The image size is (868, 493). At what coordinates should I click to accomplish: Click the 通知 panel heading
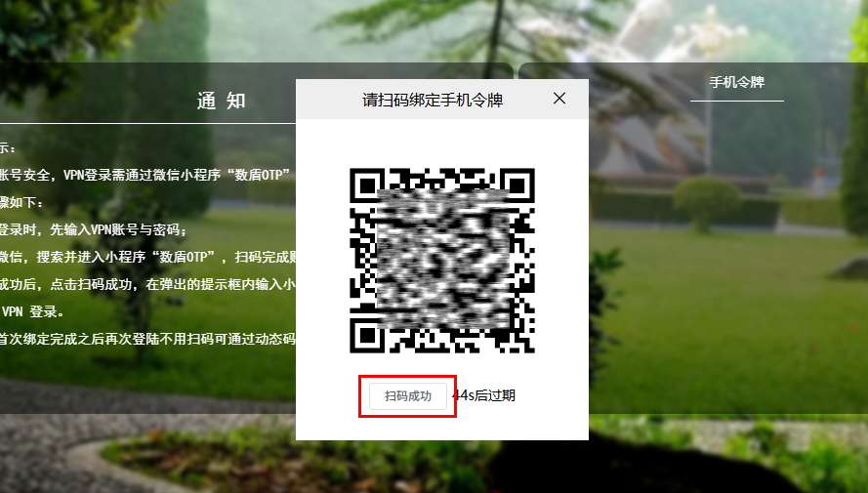pos(222,101)
